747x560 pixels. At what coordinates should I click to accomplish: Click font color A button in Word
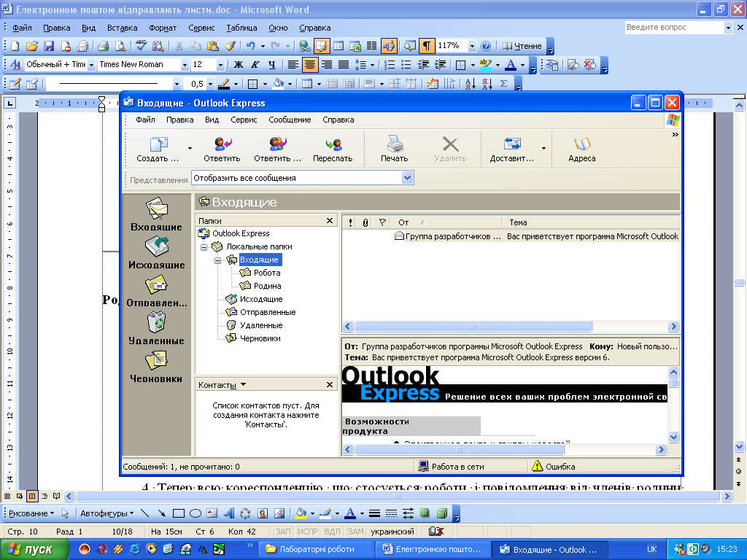(x=510, y=65)
